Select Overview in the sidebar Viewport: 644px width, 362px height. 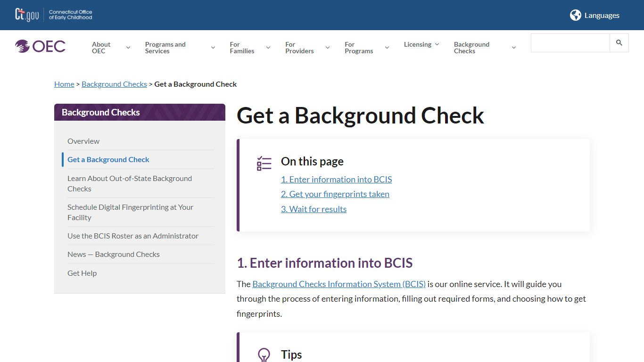pos(83,141)
